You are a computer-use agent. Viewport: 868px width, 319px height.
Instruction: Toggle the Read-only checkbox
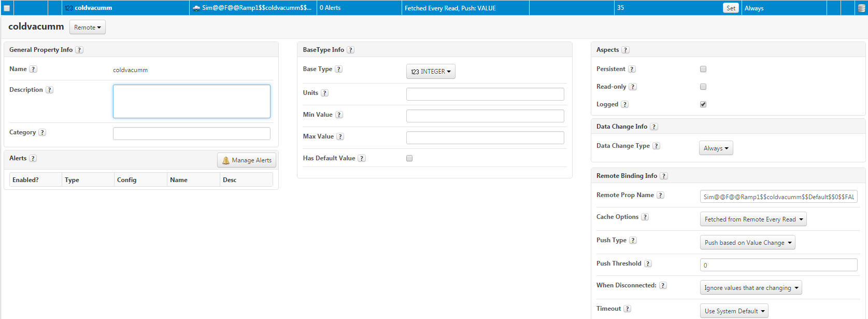[703, 87]
